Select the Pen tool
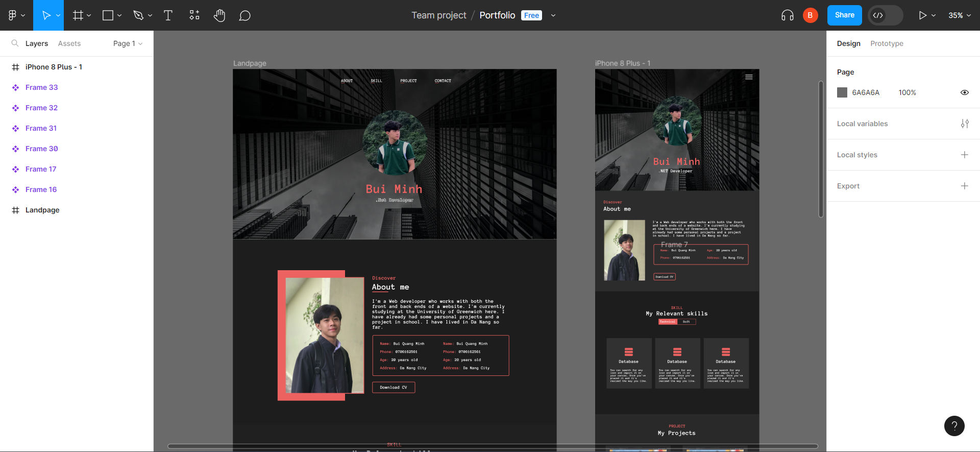980x452 pixels. coord(138,15)
